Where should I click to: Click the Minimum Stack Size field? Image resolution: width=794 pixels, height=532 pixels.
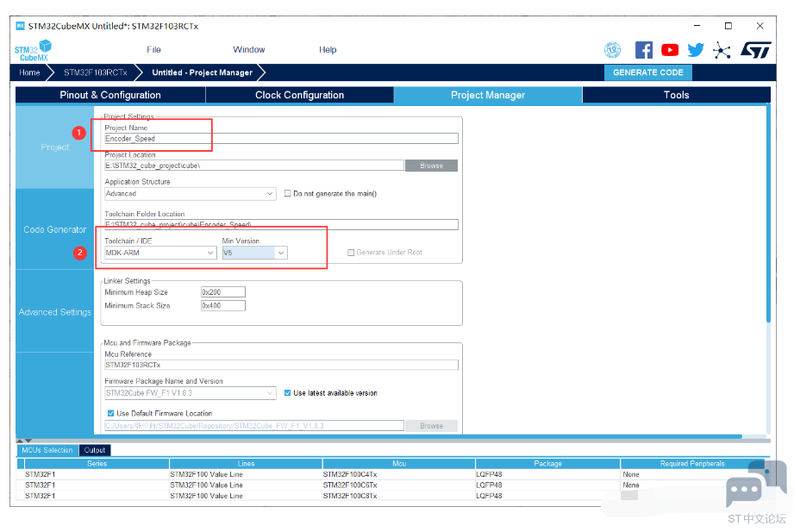[222, 306]
